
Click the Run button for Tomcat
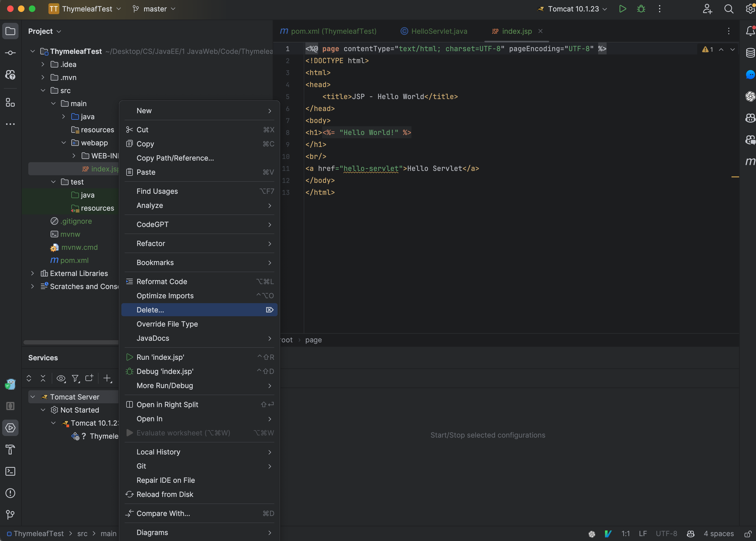click(x=622, y=9)
